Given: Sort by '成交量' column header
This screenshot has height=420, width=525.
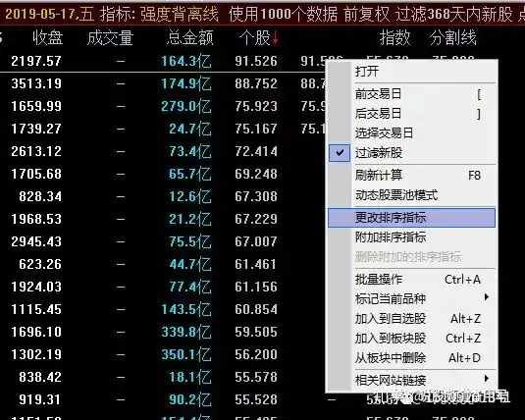Looking at the screenshot, I should (x=110, y=37).
